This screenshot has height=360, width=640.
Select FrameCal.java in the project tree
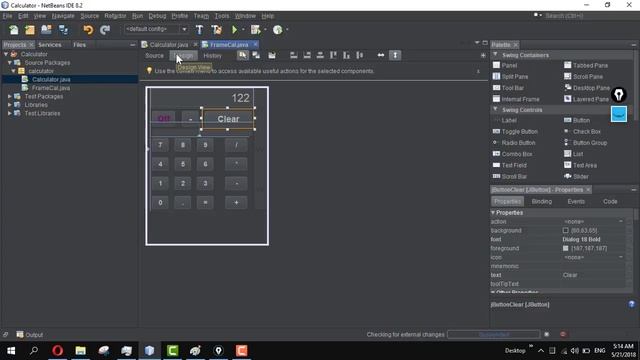click(51, 88)
